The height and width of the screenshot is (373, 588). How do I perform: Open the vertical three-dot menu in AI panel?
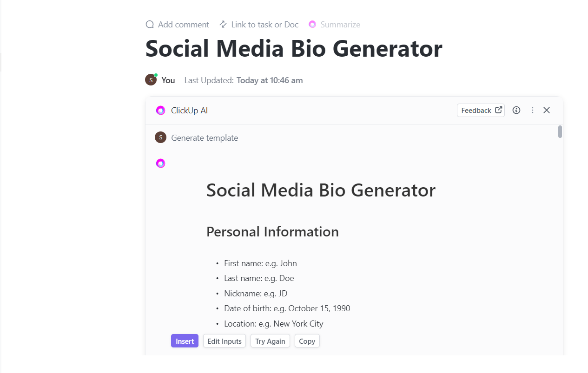533,110
